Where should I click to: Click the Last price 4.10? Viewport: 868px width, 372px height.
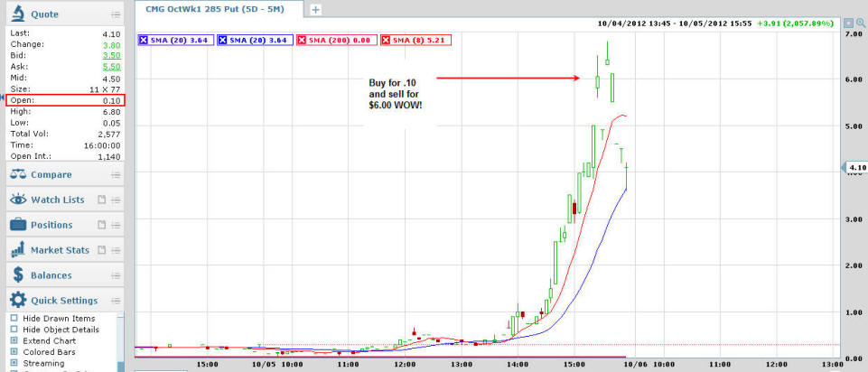coord(111,33)
